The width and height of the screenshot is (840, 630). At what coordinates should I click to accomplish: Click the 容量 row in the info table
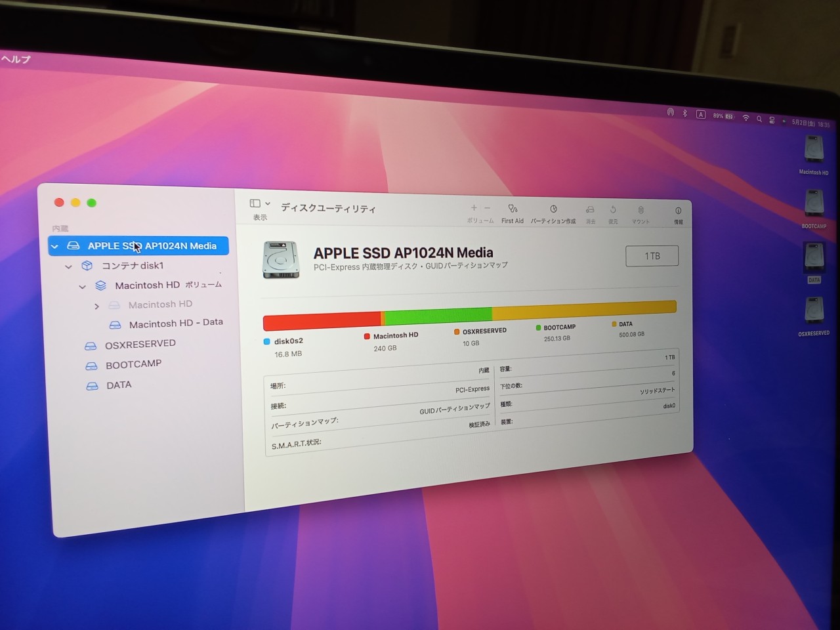tap(587, 363)
